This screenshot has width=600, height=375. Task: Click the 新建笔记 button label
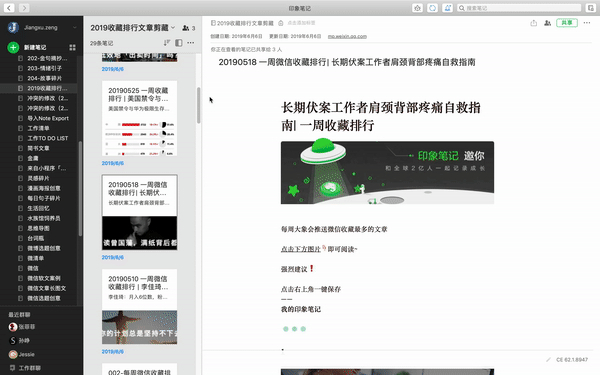35,47
